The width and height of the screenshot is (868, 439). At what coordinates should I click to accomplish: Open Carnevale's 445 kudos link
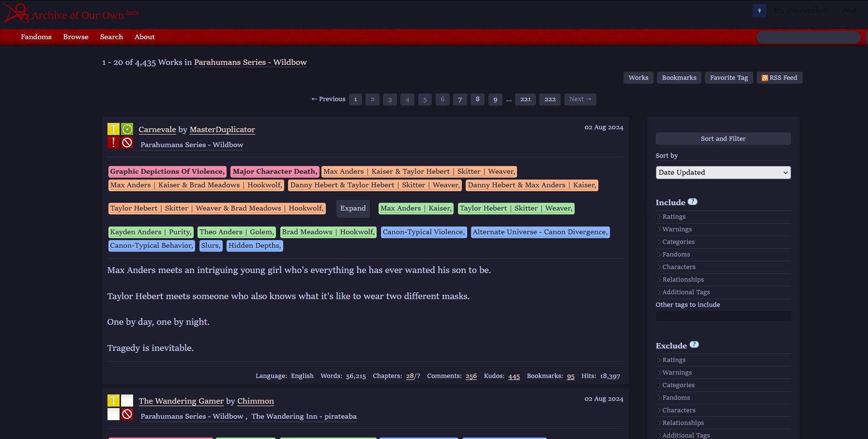pyautogui.click(x=514, y=376)
